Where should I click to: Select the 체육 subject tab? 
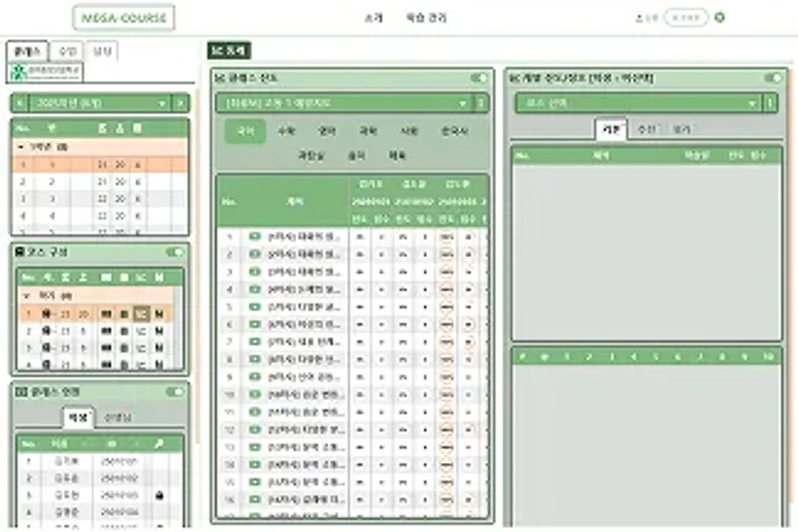point(397,156)
